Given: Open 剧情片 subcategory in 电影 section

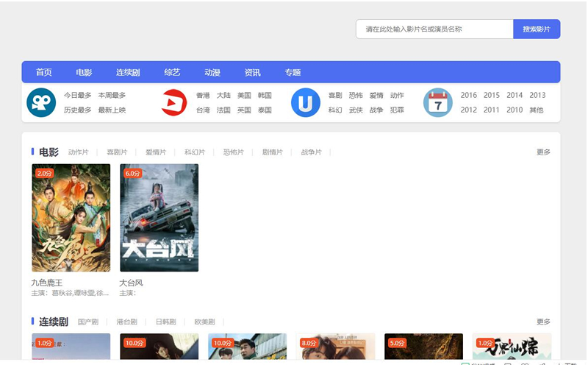Looking at the screenshot, I should [x=273, y=152].
